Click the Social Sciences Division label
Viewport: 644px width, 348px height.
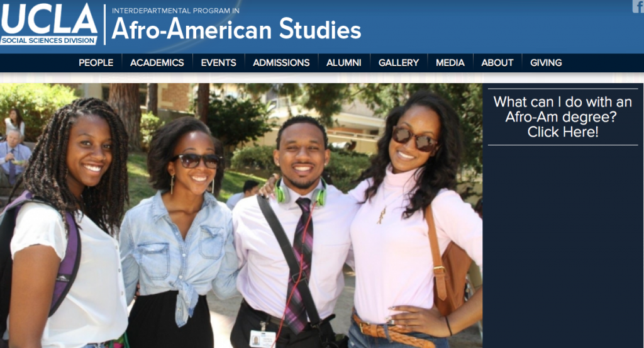[x=48, y=40]
